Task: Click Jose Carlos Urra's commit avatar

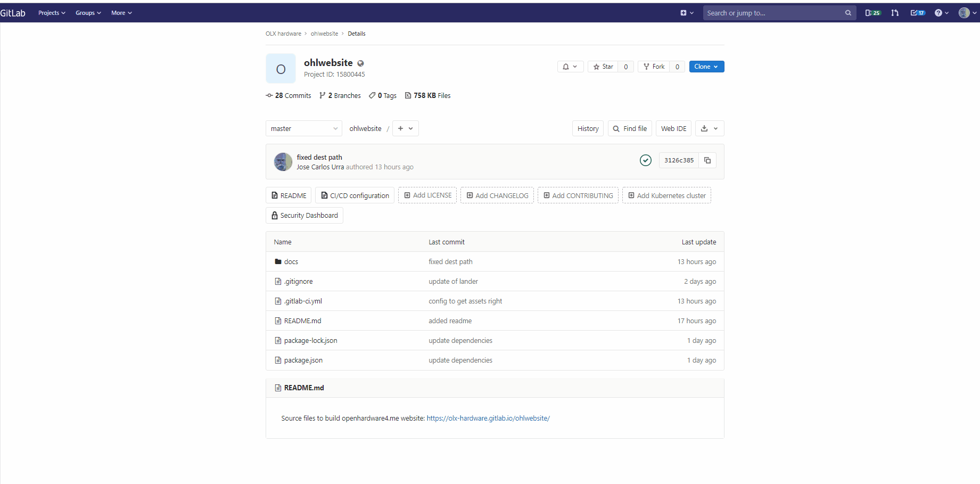Action: coord(283,162)
